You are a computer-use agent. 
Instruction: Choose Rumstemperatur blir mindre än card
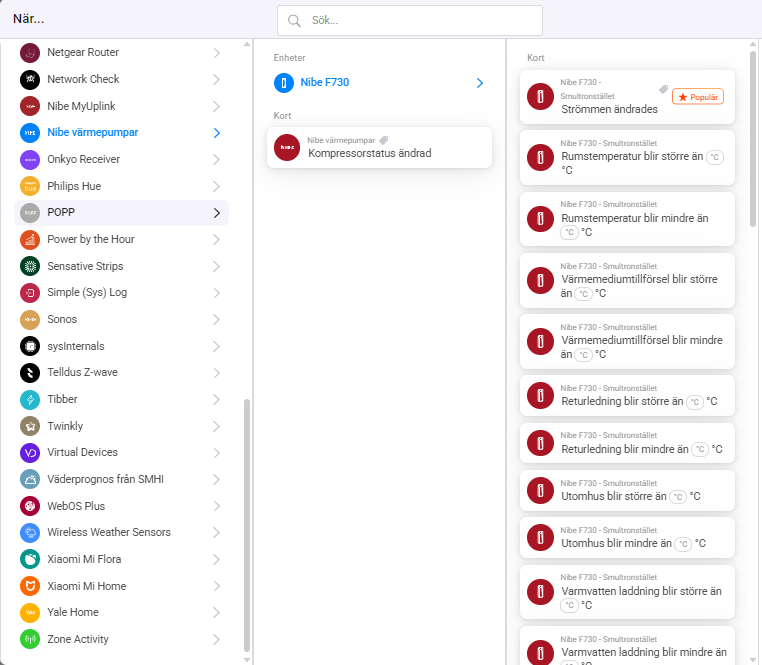click(x=627, y=219)
